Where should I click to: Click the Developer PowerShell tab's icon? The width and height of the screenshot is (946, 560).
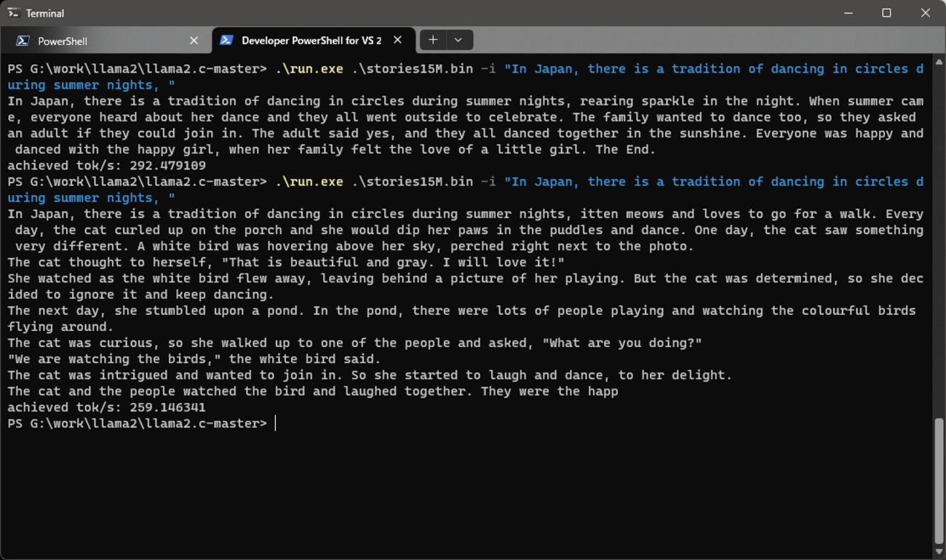(226, 40)
